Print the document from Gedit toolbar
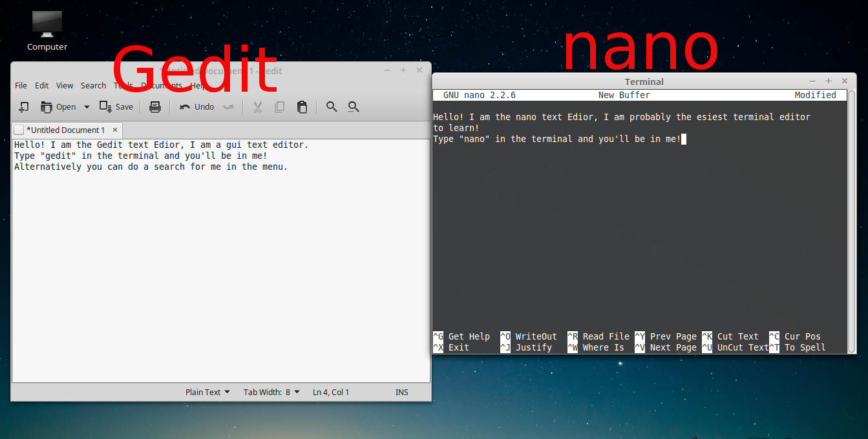This screenshot has height=439, width=868. 155,107
